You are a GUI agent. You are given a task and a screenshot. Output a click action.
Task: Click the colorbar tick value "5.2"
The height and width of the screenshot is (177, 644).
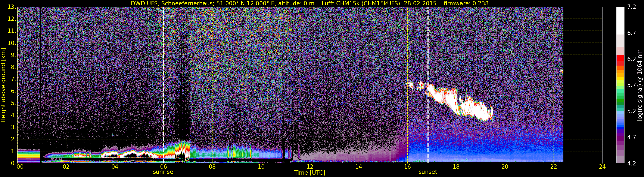(x=632, y=111)
